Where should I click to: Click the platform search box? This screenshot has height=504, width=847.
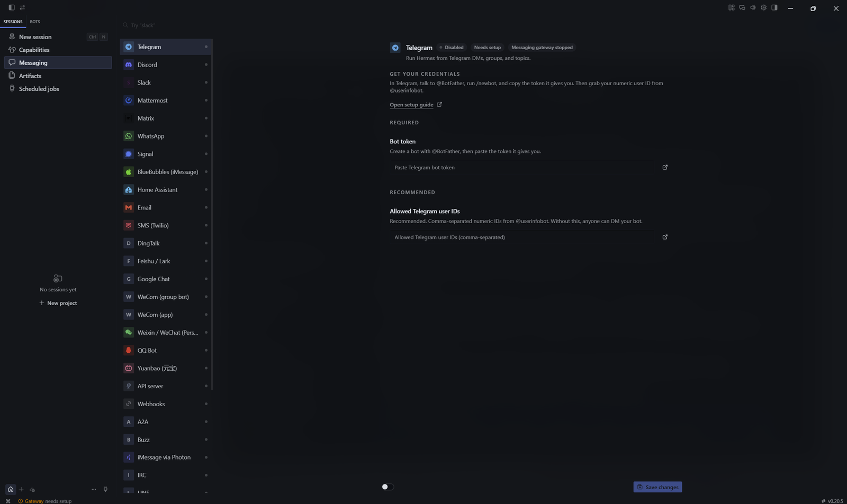coord(166,25)
